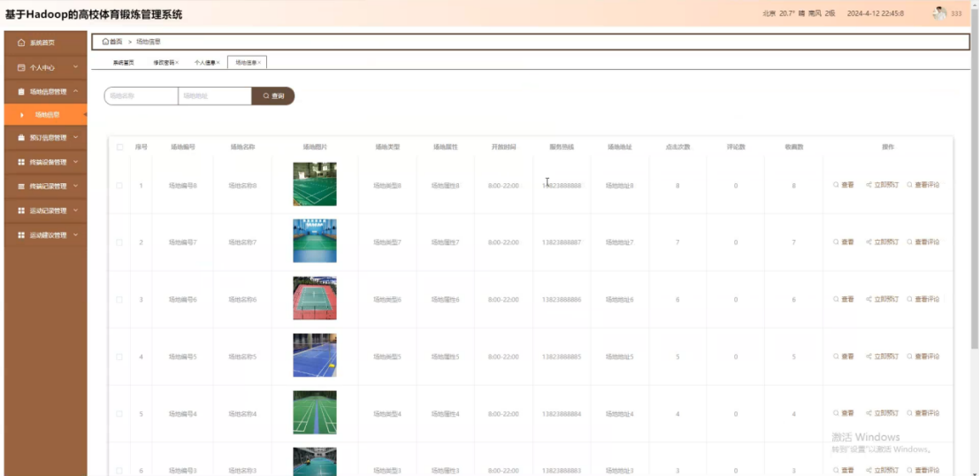Screen dimensions: 980x476
Task: Check the checkbox for row 场地编号6
Action: 119,300
